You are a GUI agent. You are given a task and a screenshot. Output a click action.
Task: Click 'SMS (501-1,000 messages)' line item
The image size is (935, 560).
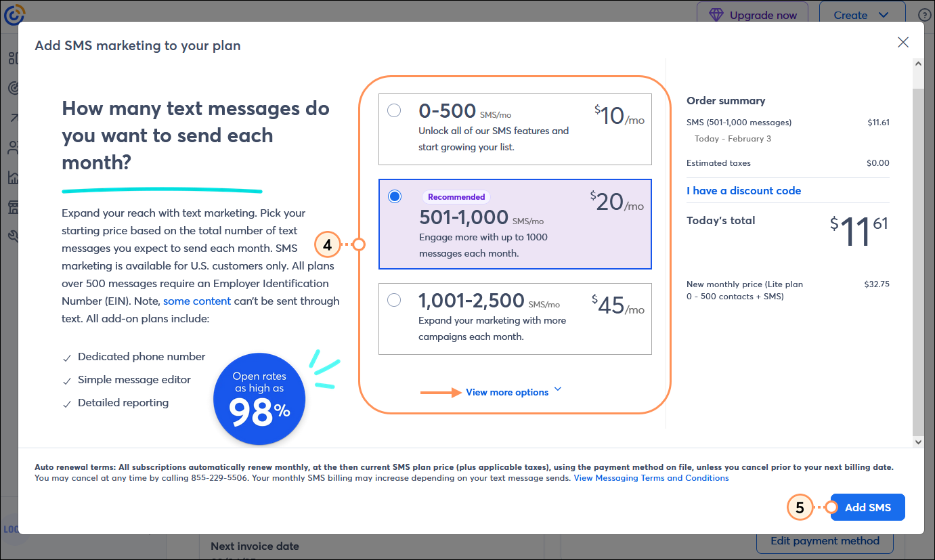(739, 123)
